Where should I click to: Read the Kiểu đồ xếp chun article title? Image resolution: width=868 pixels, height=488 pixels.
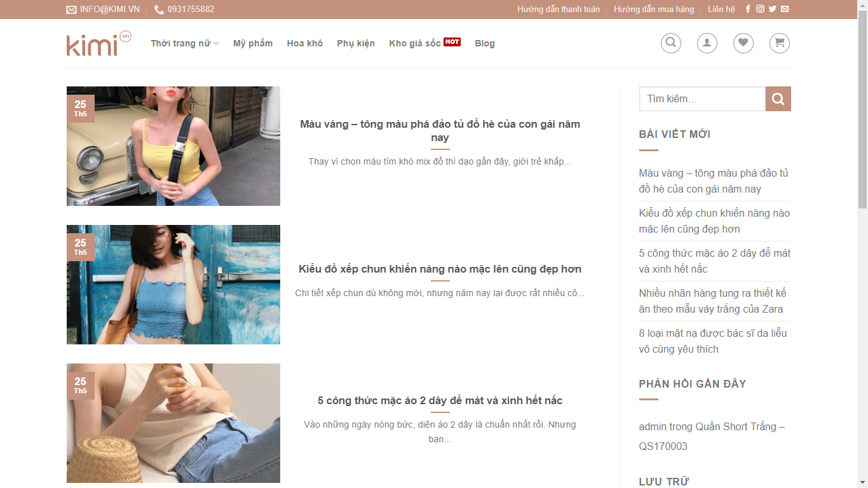point(440,269)
